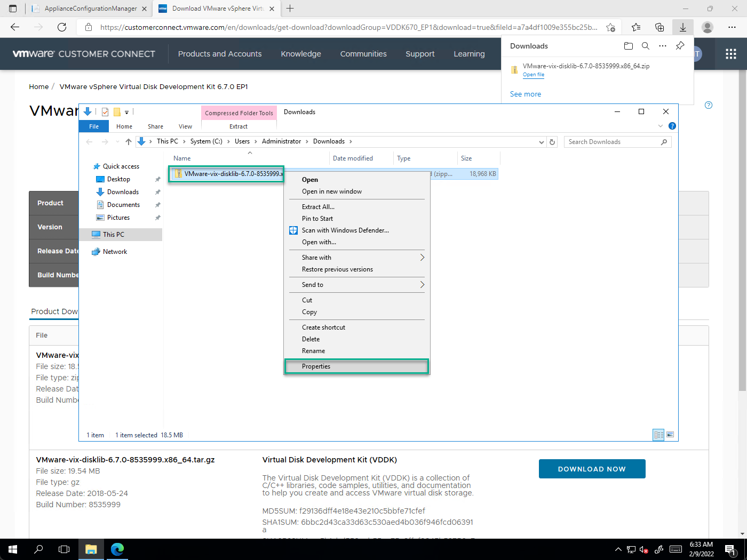Viewport: 747px width, 560px height.
Task: Choose Rename in context menu
Action: (356, 351)
